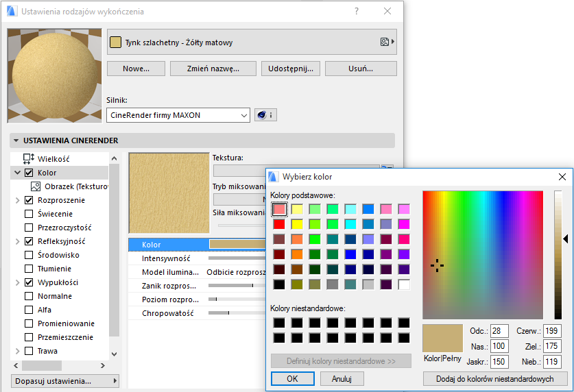574x392 pixels.
Task: Click the Udostępnij... button
Action: tap(291, 69)
